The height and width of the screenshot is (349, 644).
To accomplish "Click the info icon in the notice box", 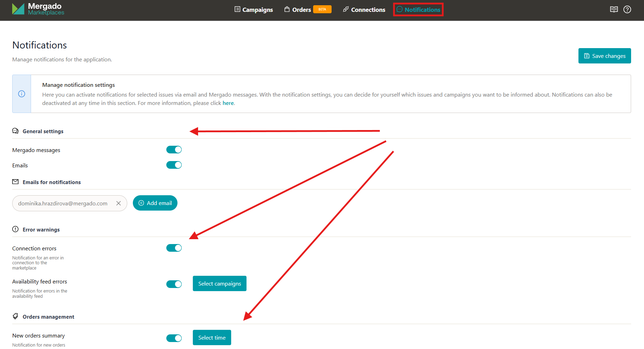I will 22,94.
